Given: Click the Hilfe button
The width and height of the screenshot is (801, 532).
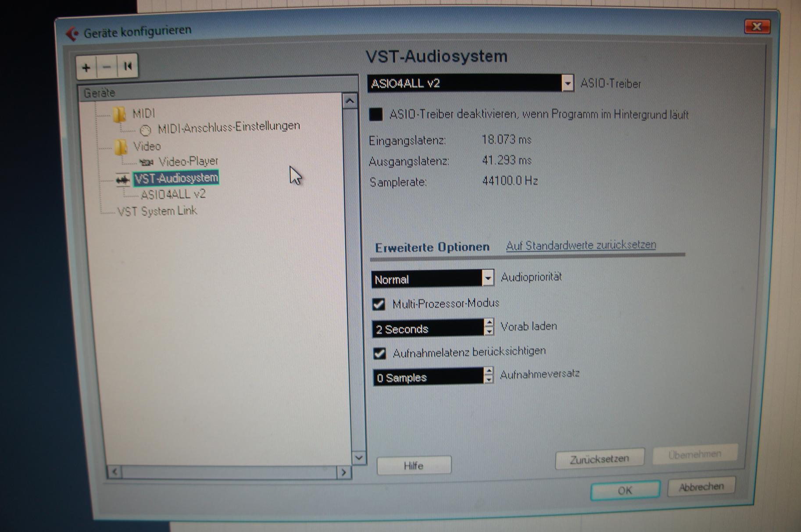Looking at the screenshot, I should (414, 465).
